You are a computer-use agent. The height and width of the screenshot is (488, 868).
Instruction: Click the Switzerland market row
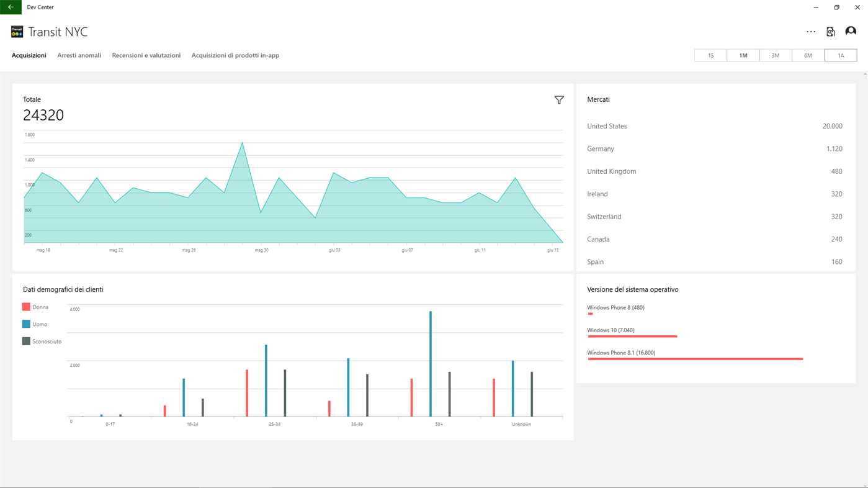715,217
